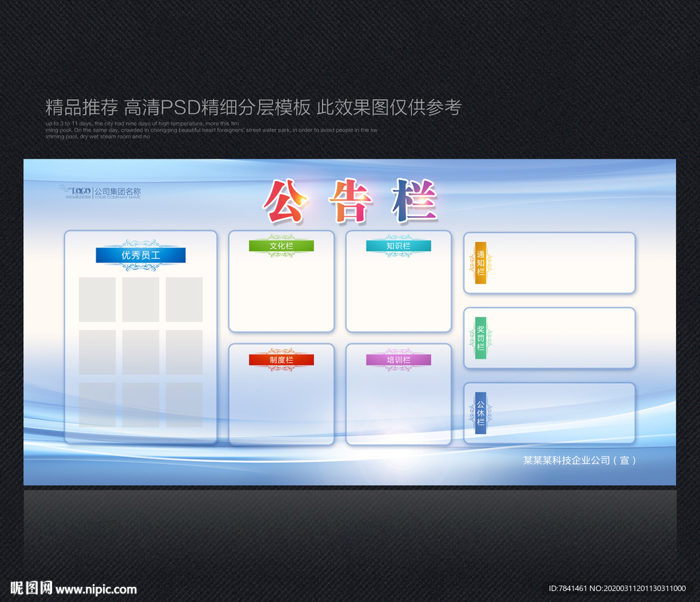Click the LOGO mark beside company name

[76, 191]
